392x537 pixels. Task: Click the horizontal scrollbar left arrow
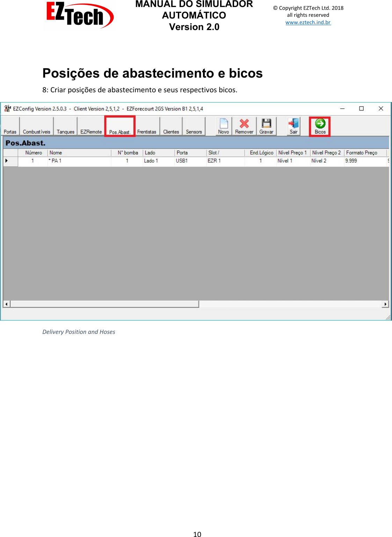(6, 304)
